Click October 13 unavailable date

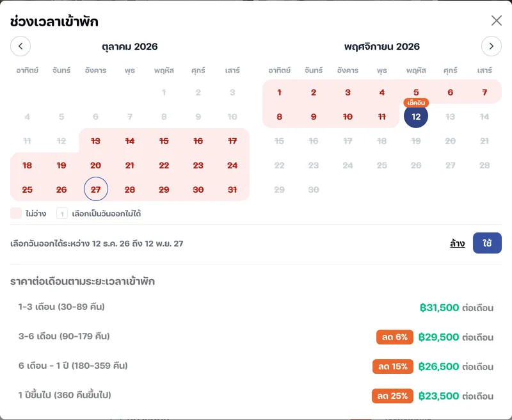tap(95, 141)
